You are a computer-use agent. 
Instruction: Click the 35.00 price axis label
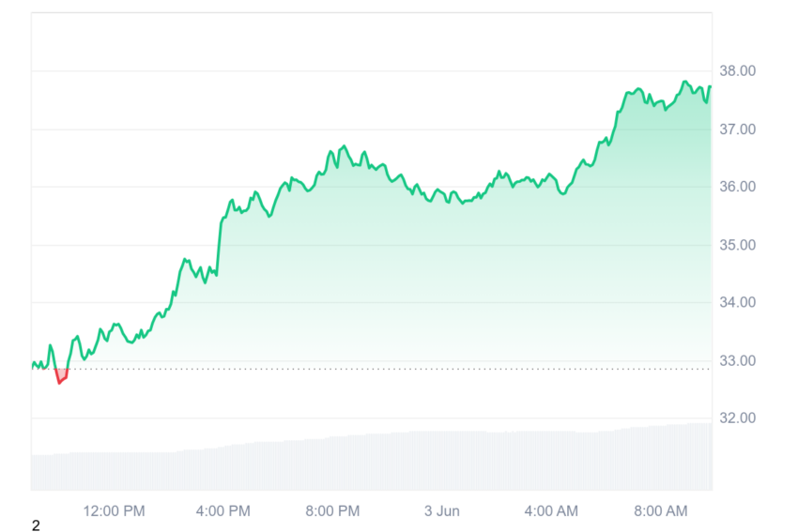pyautogui.click(x=737, y=245)
